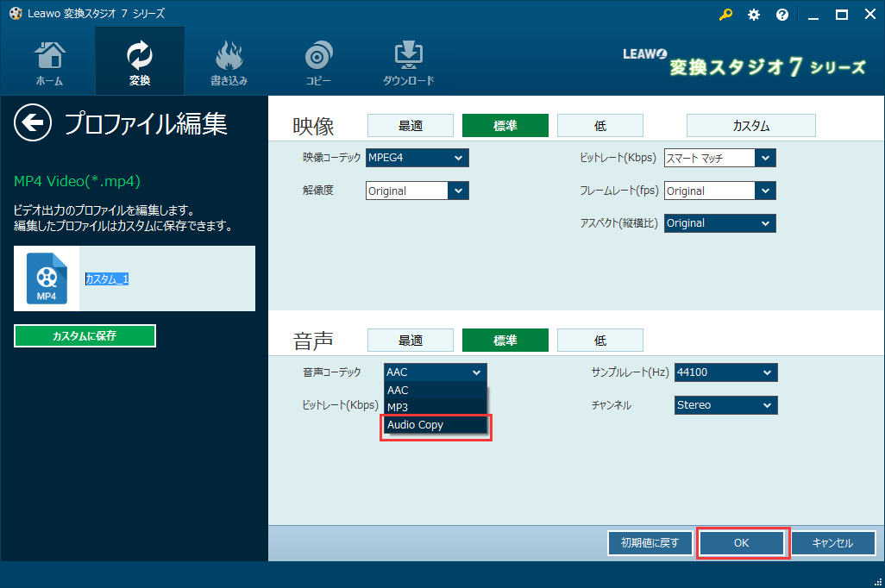The image size is (885, 588).
Task: Open the ホーム (Home) screen
Action: [49, 60]
